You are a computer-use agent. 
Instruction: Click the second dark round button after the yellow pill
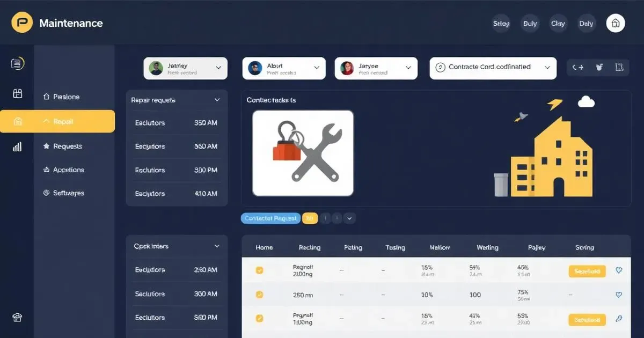click(x=337, y=218)
